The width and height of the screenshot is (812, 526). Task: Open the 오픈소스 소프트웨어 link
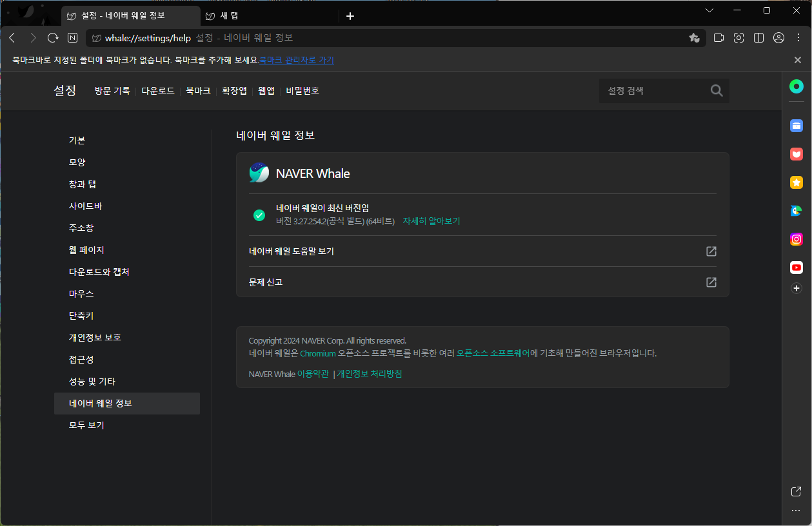(493, 353)
